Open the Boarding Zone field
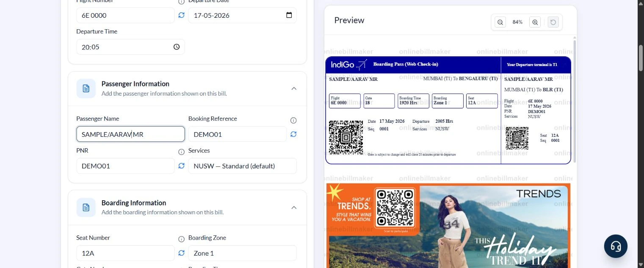Viewport: 644px width, 268px height. point(242,253)
